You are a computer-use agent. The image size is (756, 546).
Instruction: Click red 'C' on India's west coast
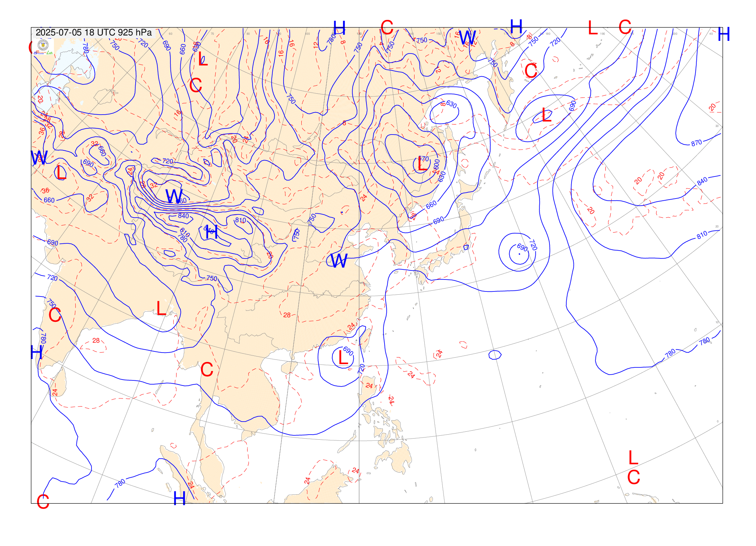click(55, 315)
